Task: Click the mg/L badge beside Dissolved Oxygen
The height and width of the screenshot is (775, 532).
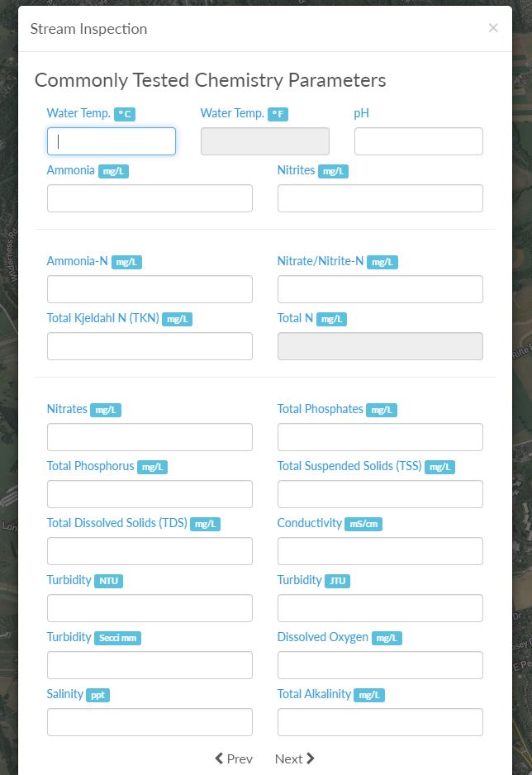Action: [387, 638]
